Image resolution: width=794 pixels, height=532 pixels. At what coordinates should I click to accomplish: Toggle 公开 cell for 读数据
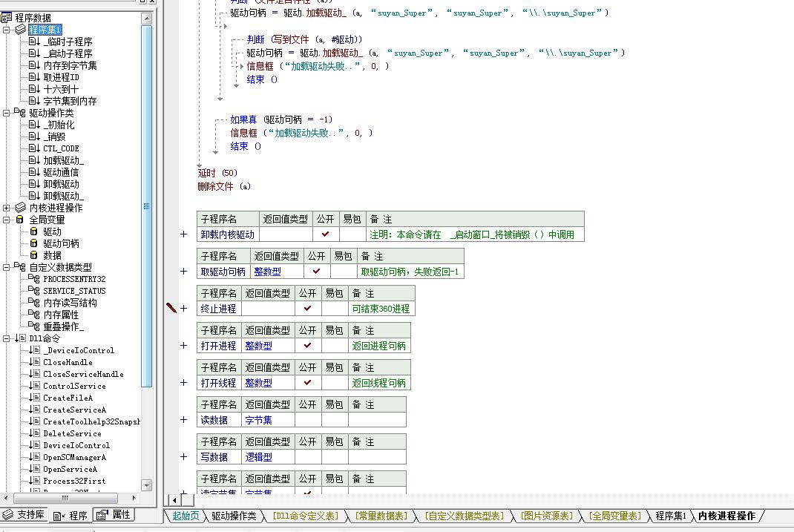point(308,420)
